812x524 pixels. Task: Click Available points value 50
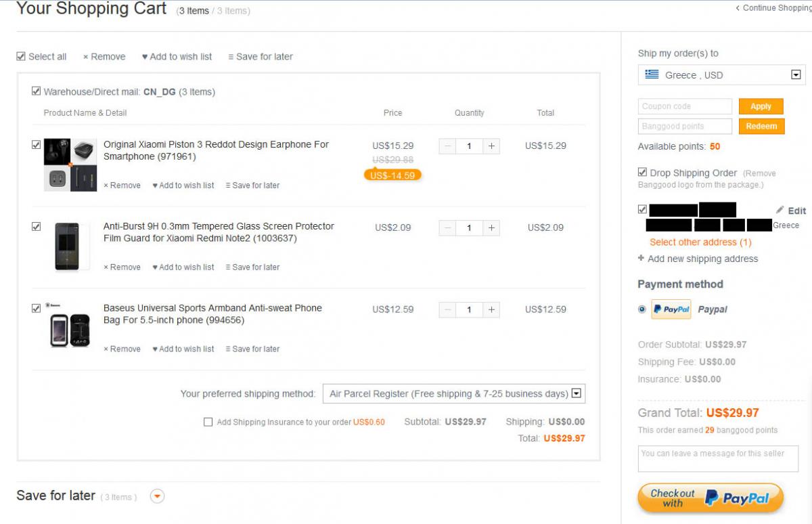715,147
